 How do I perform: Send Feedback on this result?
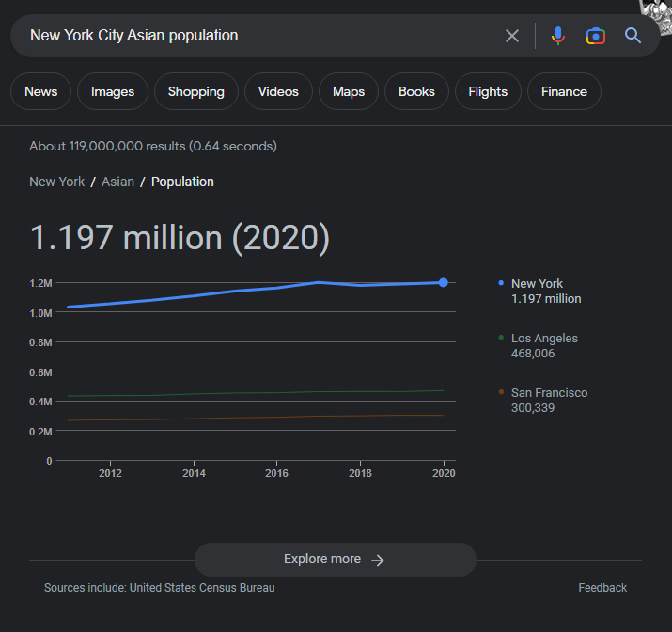point(602,588)
